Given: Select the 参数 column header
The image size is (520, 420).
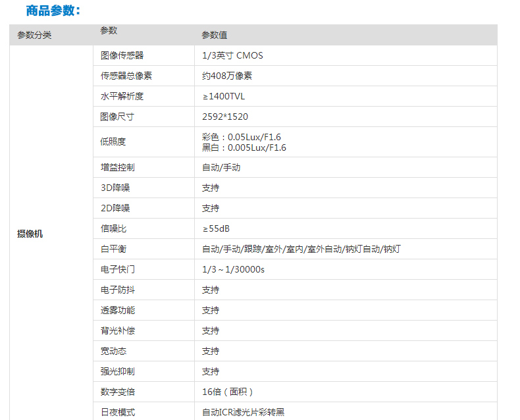Looking at the screenshot, I should pos(109,30).
